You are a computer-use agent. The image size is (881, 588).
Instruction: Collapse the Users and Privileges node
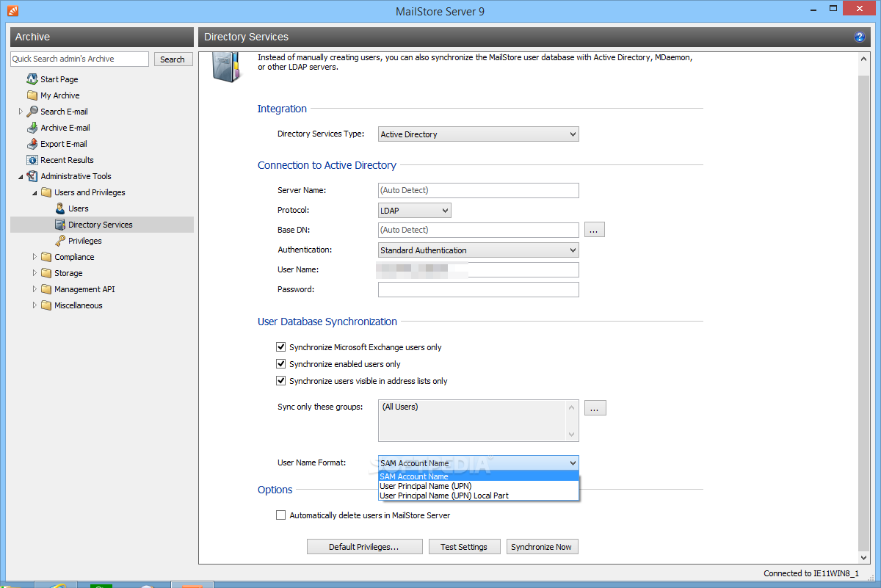click(x=35, y=192)
